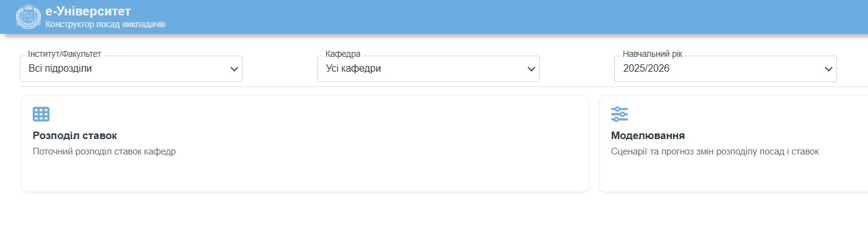Expand chevron of Всі підрозділи selector
This screenshot has height=228, width=868.
click(234, 69)
